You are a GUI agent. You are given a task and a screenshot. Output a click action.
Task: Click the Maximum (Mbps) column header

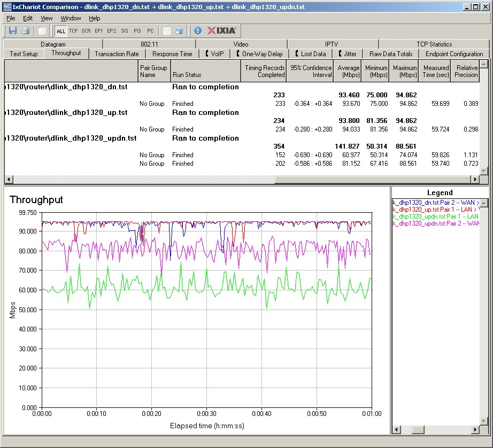click(404, 71)
